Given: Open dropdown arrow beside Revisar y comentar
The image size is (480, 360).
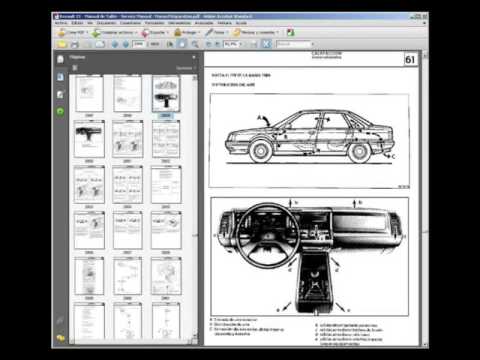Looking at the screenshot, I should pos(277,33).
